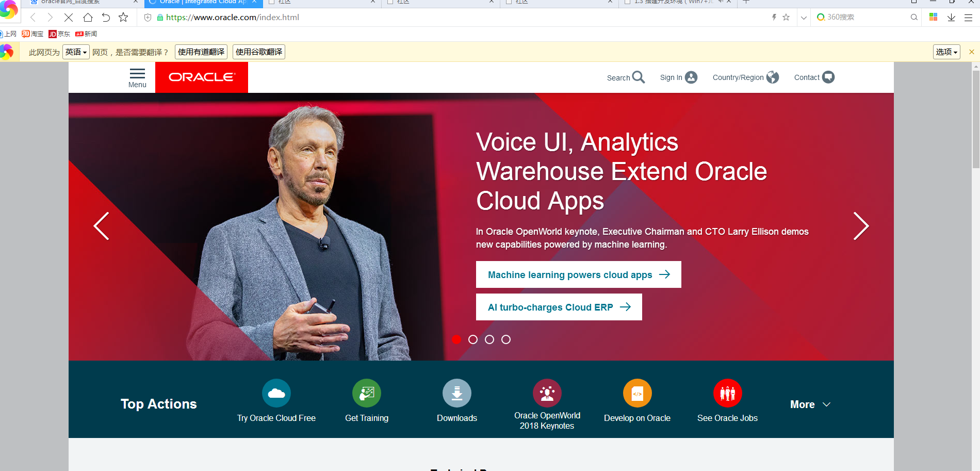Stop page loading with the X button
980x471 pixels.
pos(69,18)
